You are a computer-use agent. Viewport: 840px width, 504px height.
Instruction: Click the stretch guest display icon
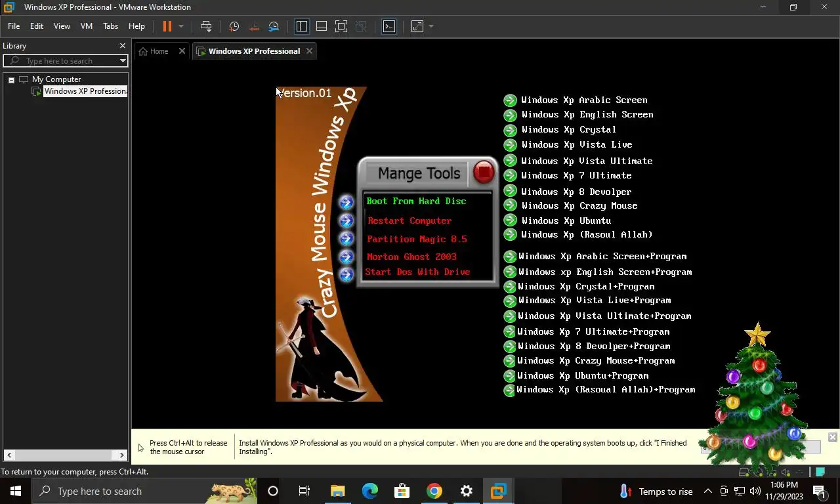417,26
